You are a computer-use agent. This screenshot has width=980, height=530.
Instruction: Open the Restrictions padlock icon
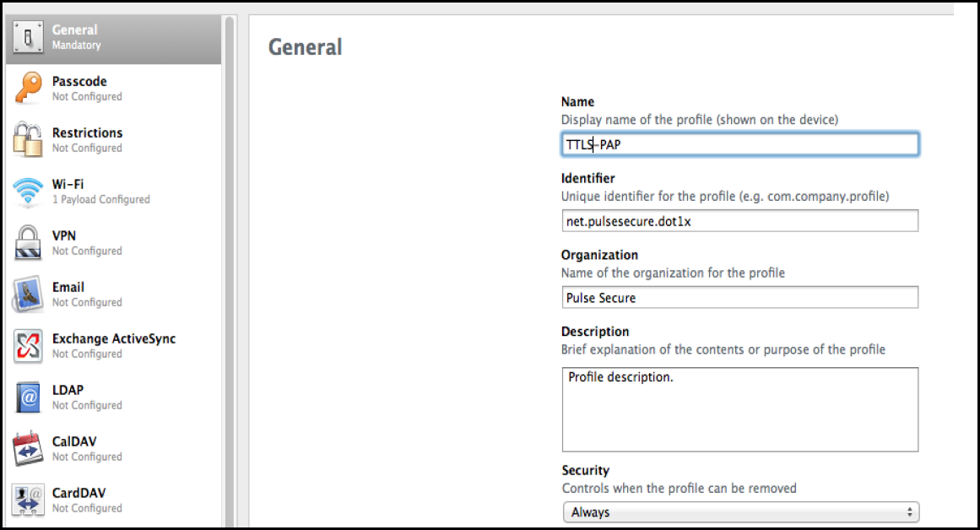(x=28, y=139)
